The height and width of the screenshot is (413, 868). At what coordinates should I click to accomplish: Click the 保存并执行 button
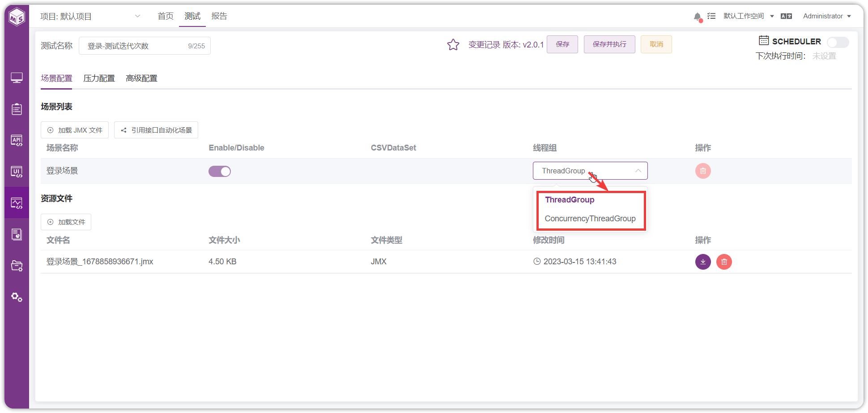pyautogui.click(x=609, y=44)
